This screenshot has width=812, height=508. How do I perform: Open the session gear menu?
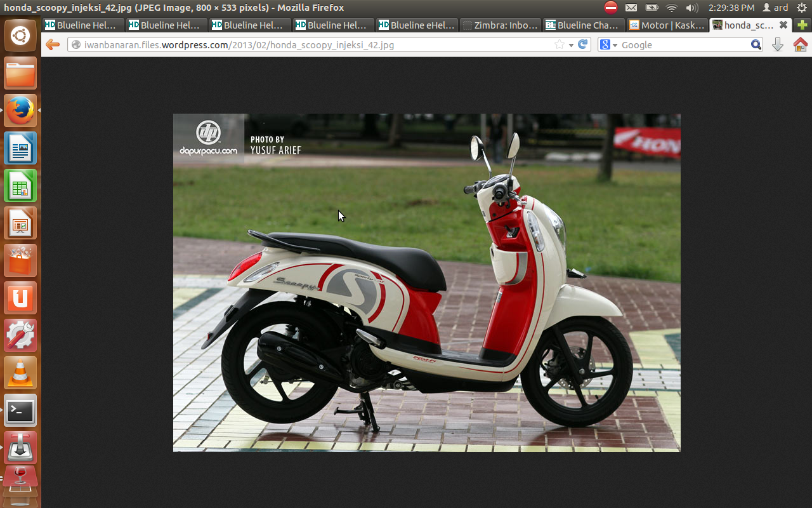[x=801, y=8]
